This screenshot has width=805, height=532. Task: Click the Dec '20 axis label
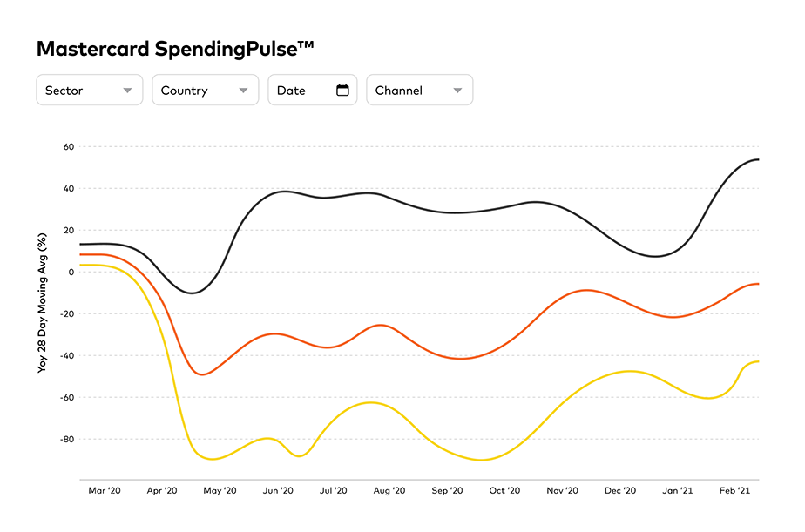pyautogui.click(x=620, y=491)
